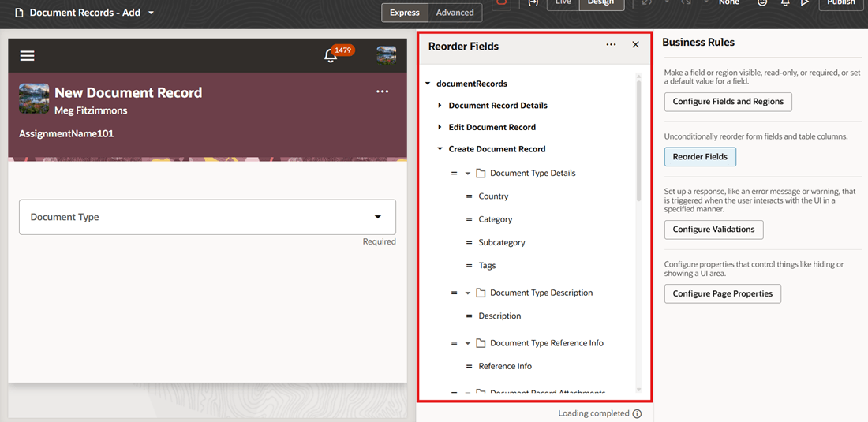The image size is (868, 422).
Task: Open the Document Records - Add page dropdown
Action: click(152, 12)
